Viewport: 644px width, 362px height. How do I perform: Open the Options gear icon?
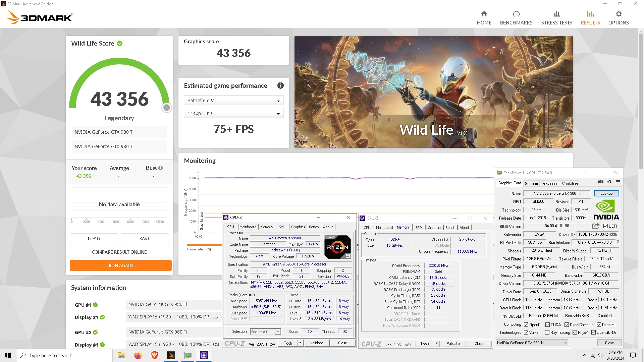tap(619, 14)
